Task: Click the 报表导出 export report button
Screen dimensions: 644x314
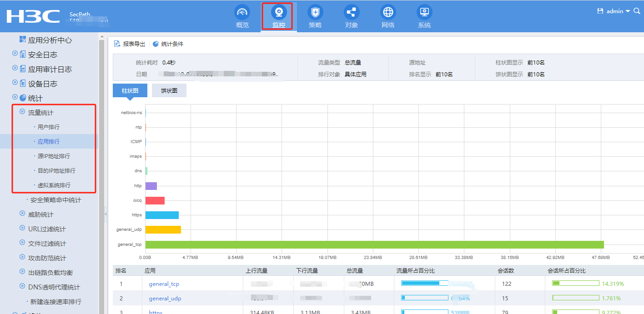Action: pos(130,44)
